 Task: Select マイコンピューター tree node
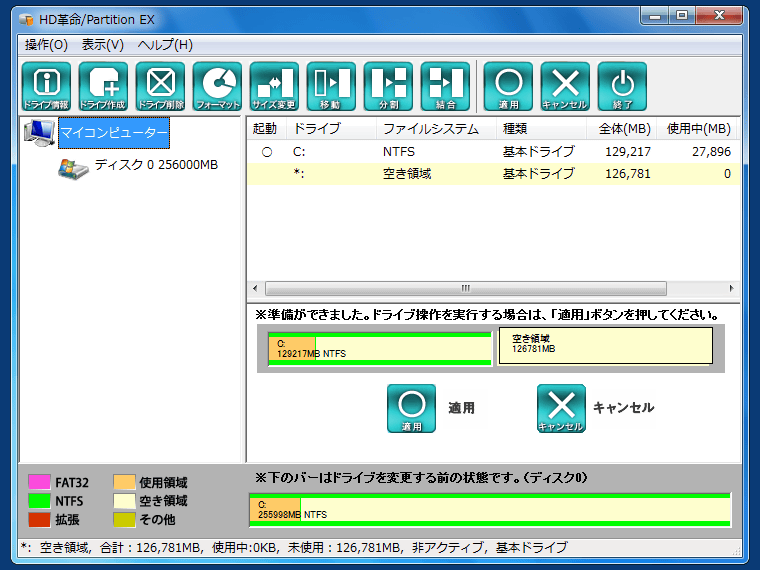pyautogui.click(x=114, y=132)
